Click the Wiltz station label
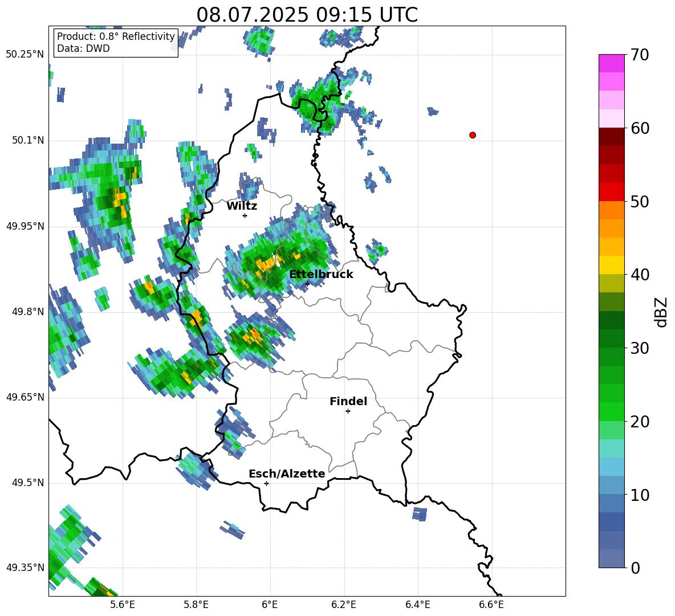The width and height of the screenshot is (675, 616). pos(242,206)
